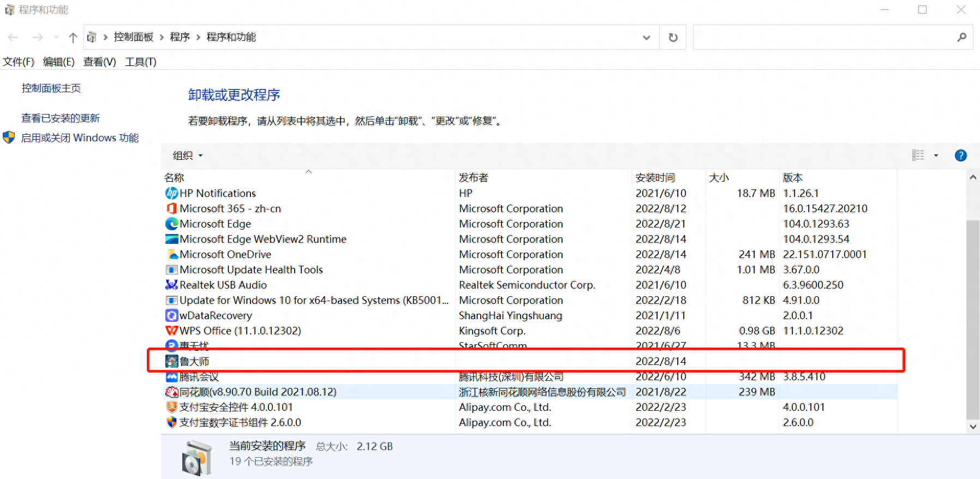Open the view options dropdown arrow

click(x=936, y=155)
